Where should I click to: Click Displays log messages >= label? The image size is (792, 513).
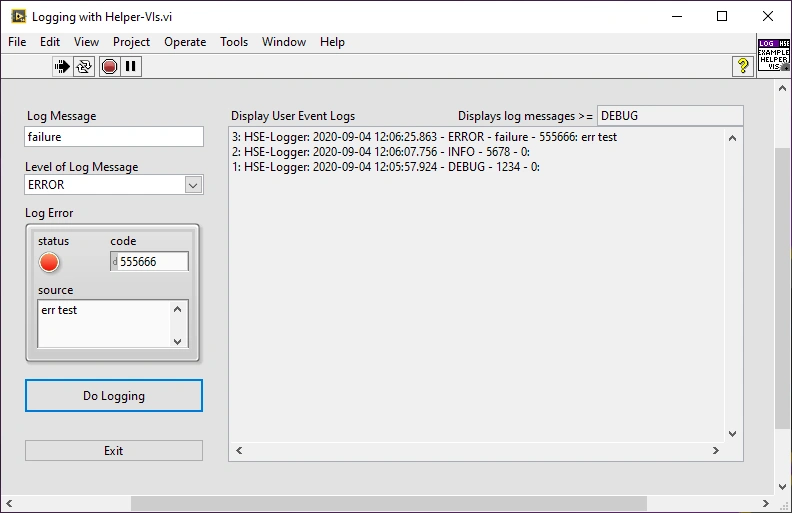(x=525, y=116)
